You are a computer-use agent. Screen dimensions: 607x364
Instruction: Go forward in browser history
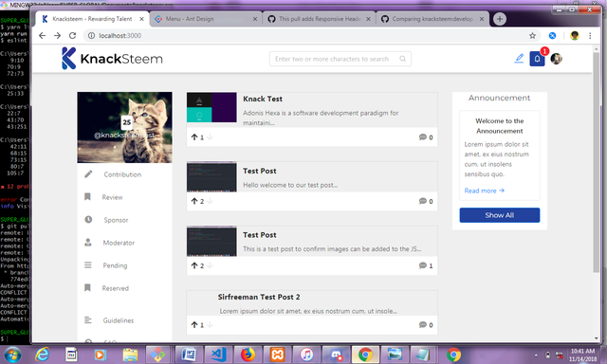coord(57,36)
